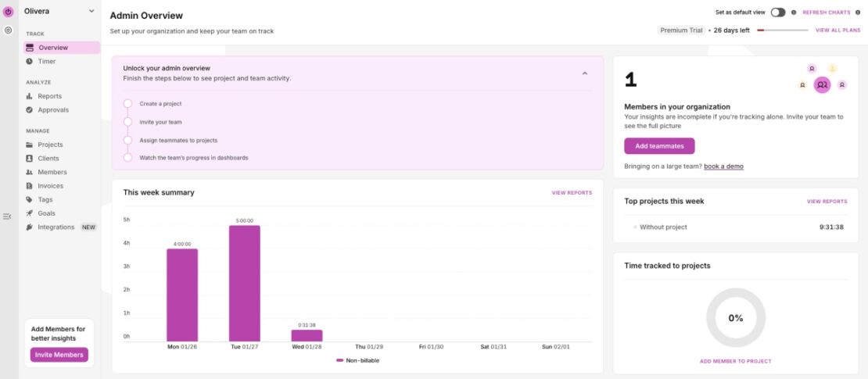Screen dimensions: 868x379
Task: Mark the Watch team's progress step circle
Action: 128,158
